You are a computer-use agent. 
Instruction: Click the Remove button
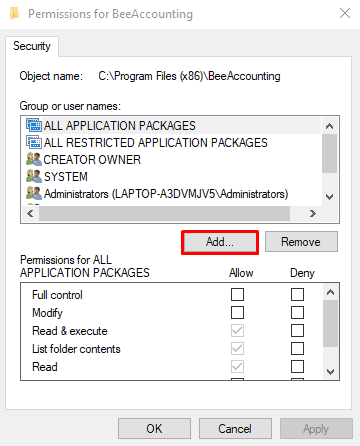pyautogui.click(x=301, y=242)
